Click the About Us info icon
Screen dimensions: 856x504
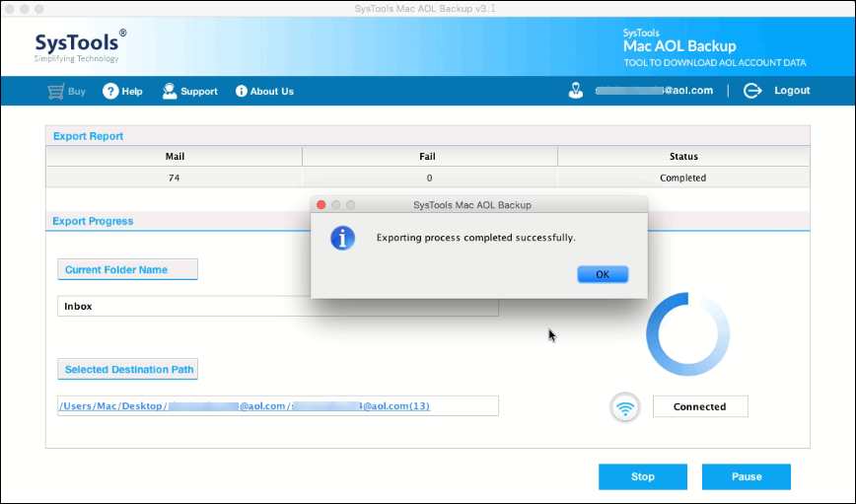(242, 91)
